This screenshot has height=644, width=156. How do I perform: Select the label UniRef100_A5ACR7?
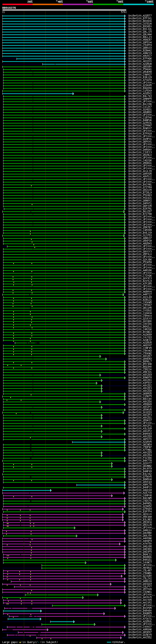(x=140, y=40)
